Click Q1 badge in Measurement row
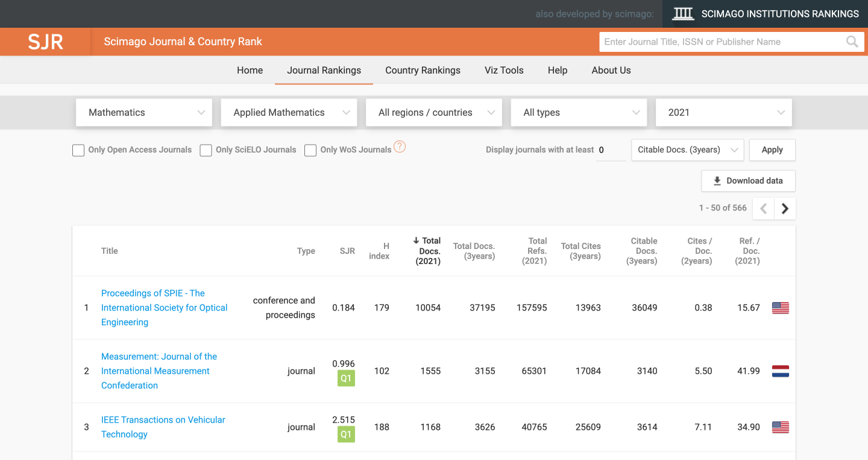The width and height of the screenshot is (868, 460). 346,379
